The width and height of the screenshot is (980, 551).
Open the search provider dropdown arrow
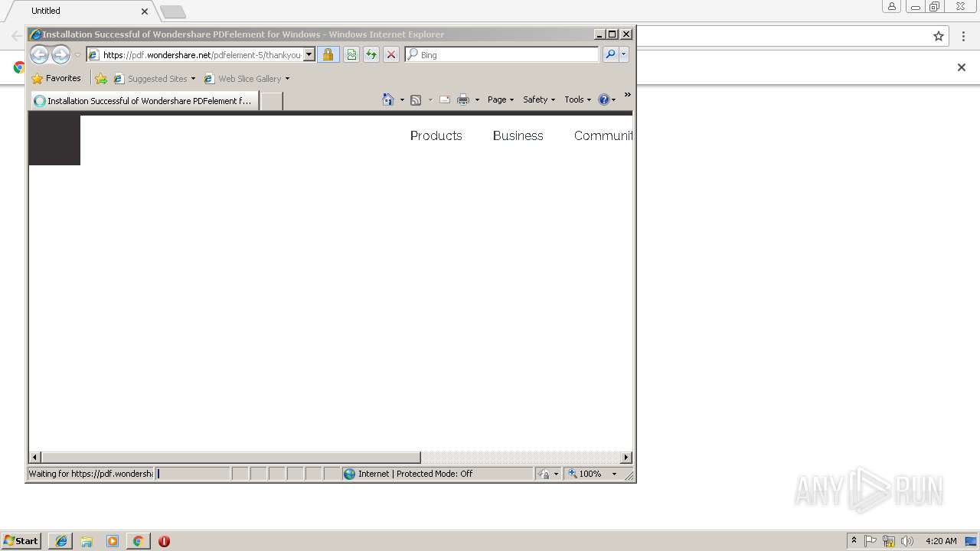[x=624, y=54]
